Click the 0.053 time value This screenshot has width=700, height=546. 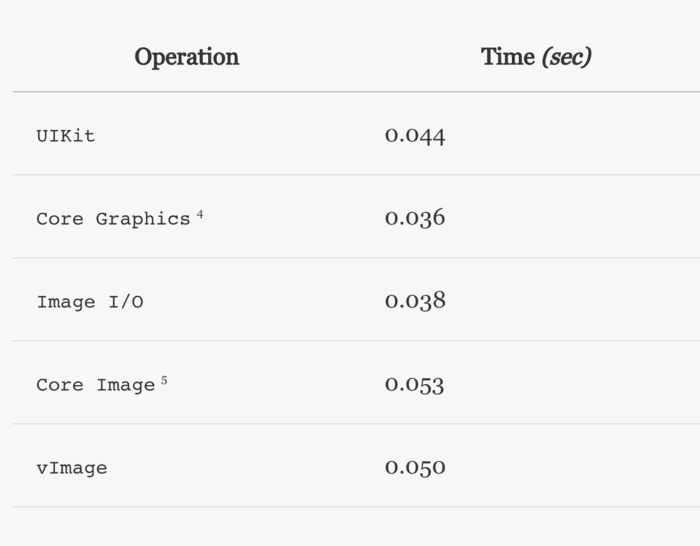pos(415,385)
